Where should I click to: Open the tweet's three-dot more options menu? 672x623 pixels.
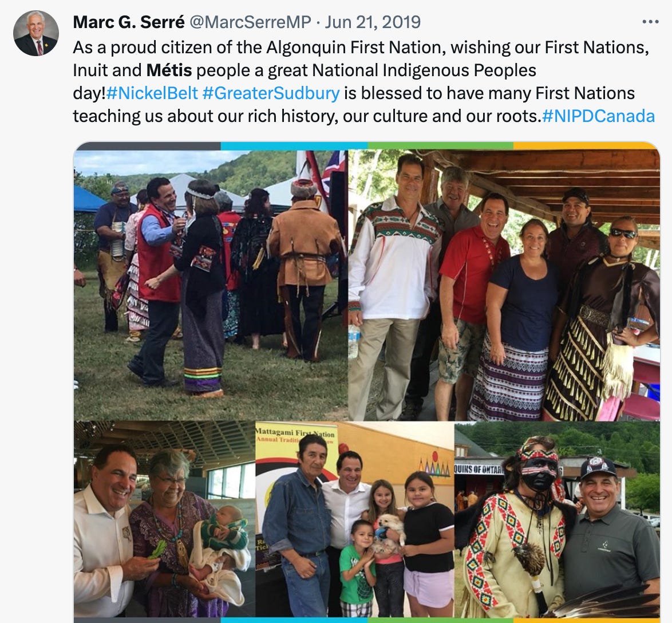point(650,22)
